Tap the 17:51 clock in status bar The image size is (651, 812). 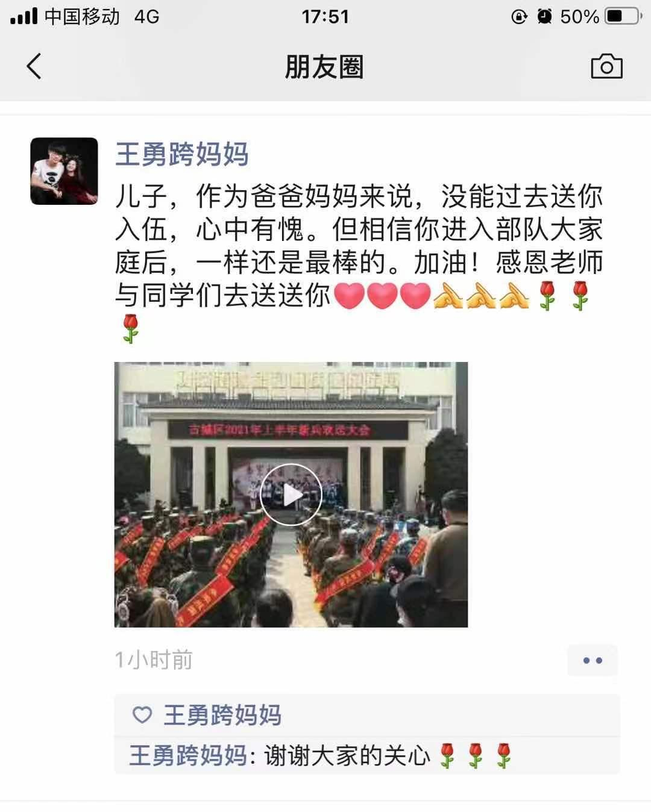click(325, 16)
